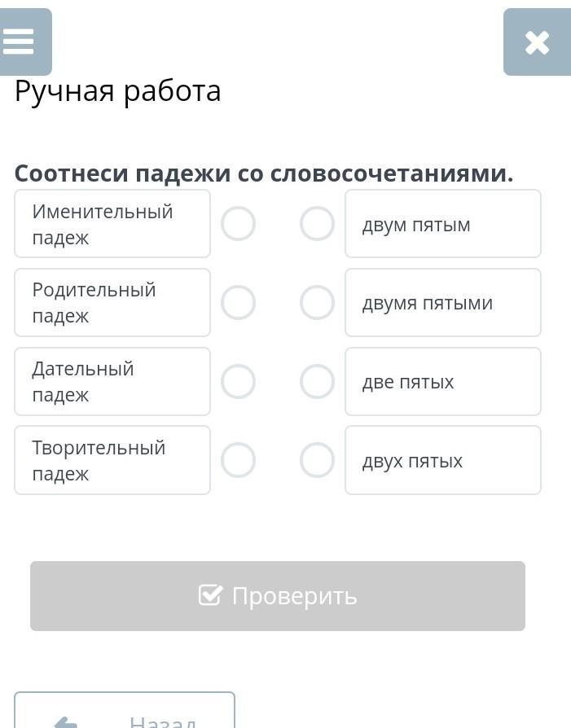Select radio next to Именительный падеж
571x728 pixels.
239,224
